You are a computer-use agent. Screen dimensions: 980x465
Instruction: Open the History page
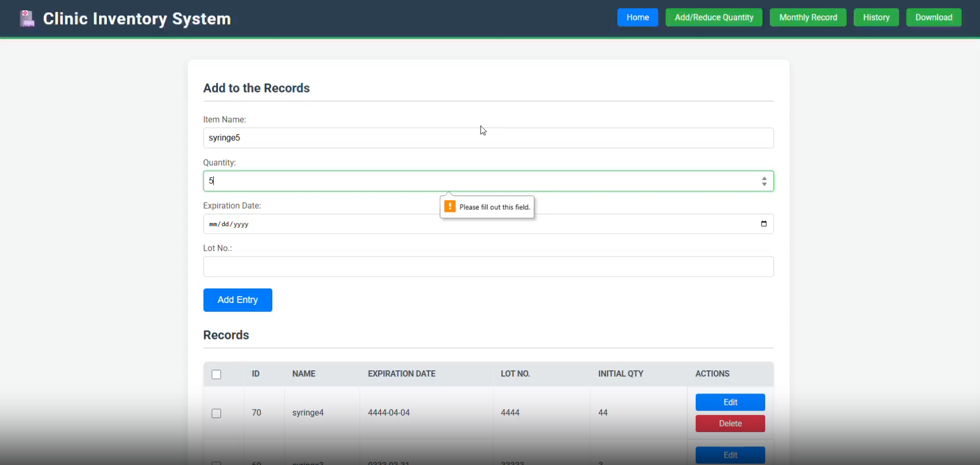click(x=876, y=17)
